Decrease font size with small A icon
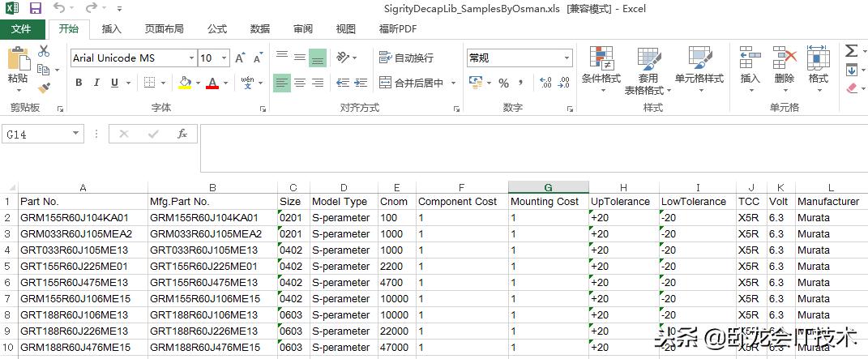 [x=258, y=58]
